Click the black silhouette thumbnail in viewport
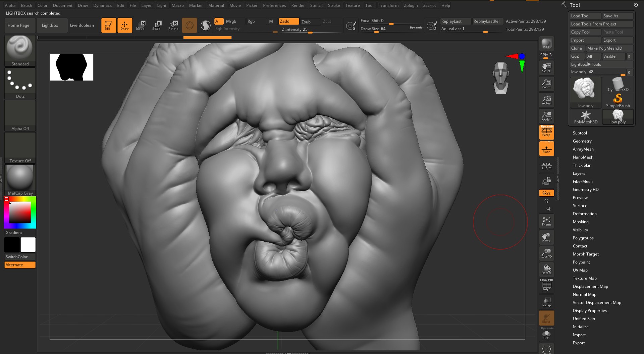Viewport: 644px width, 354px height. [72, 67]
